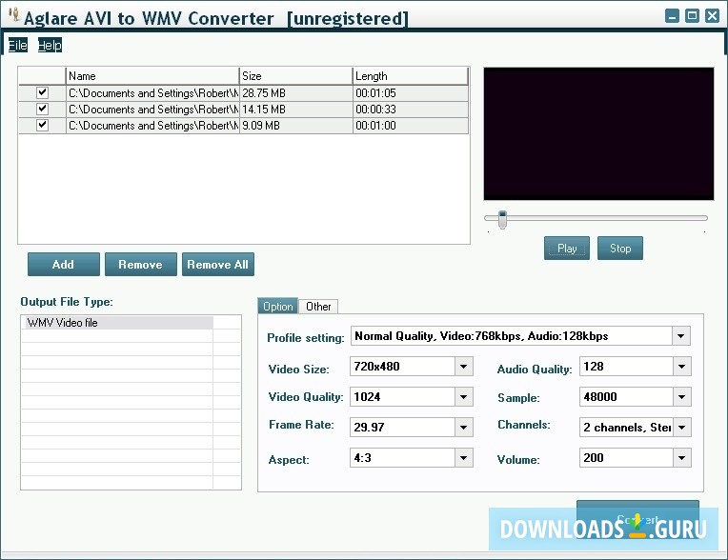Select the file path with 9.09 MB size
The image size is (728, 560).
pos(152,126)
